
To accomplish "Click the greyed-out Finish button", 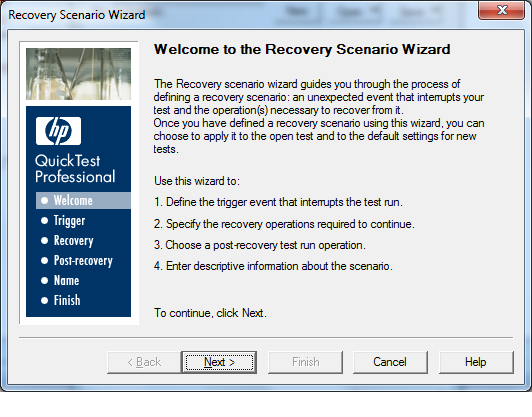I will [x=305, y=362].
